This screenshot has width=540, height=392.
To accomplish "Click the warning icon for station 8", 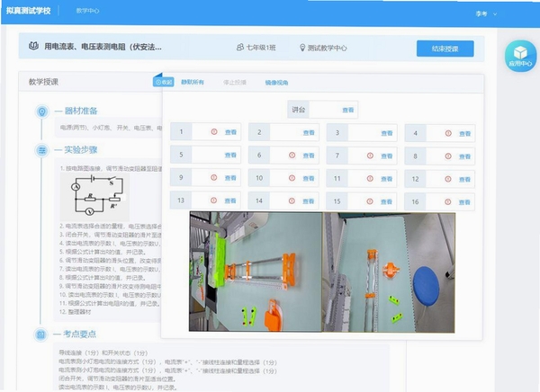I will pyautogui.click(x=448, y=156).
